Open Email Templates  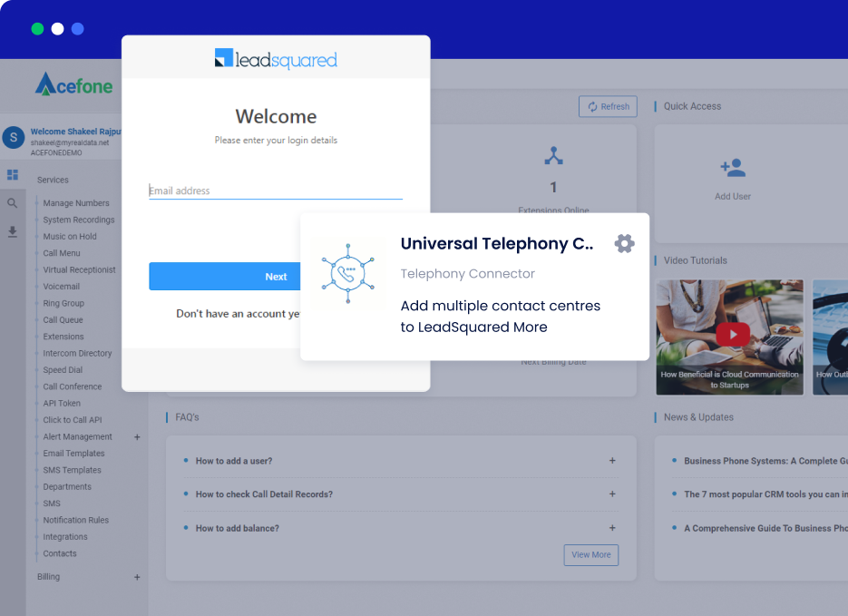74,454
